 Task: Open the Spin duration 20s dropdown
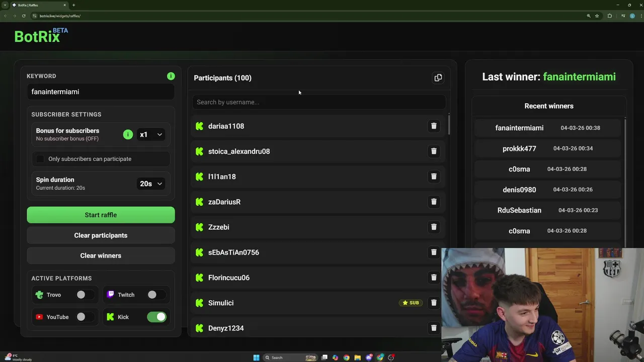click(x=151, y=184)
